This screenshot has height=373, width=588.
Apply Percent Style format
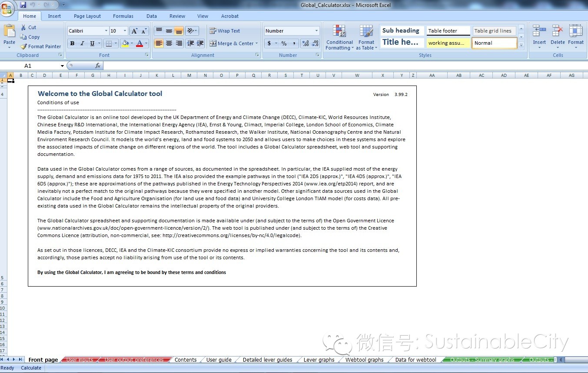(284, 43)
